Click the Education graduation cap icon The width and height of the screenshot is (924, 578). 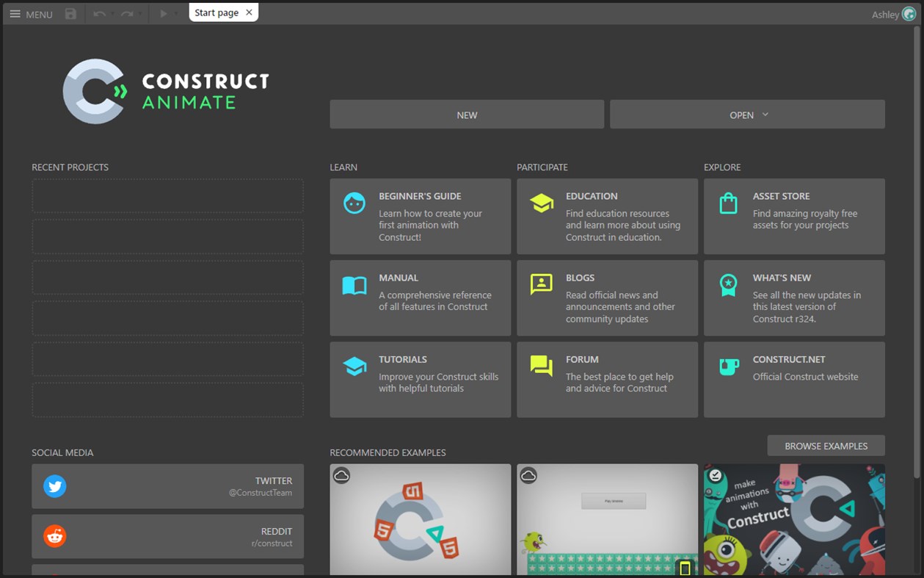(541, 203)
